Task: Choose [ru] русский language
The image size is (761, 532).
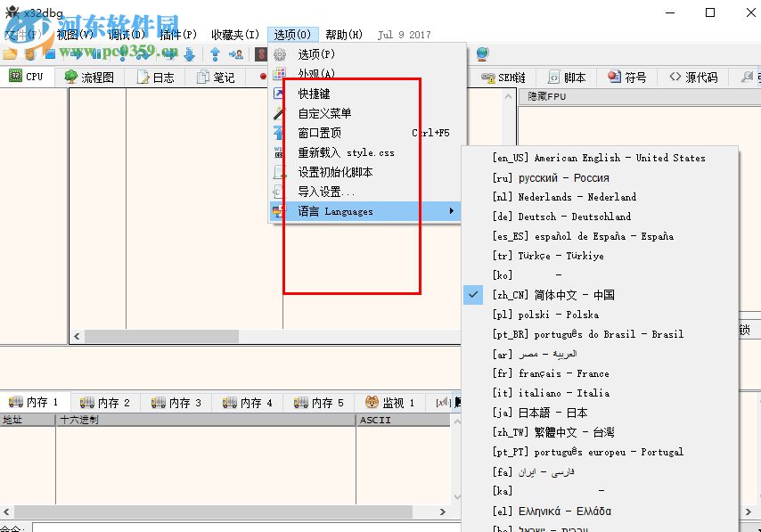Action: click(x=600, y=177)
